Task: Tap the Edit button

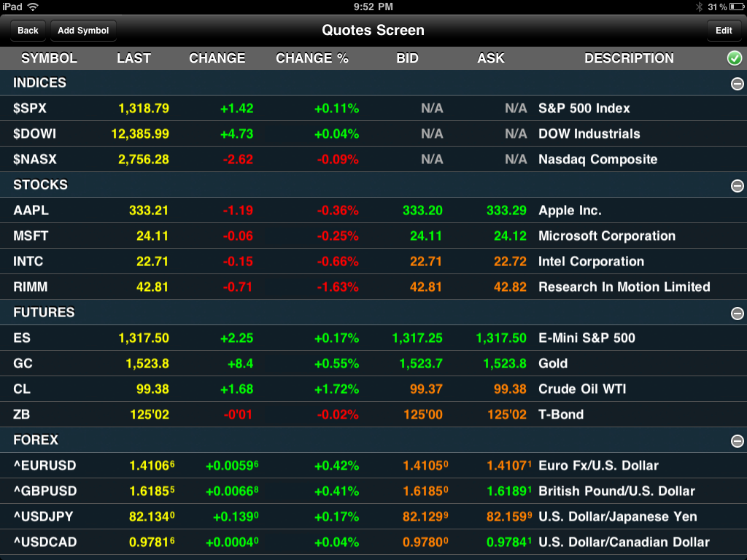Action: click(724, 31)
